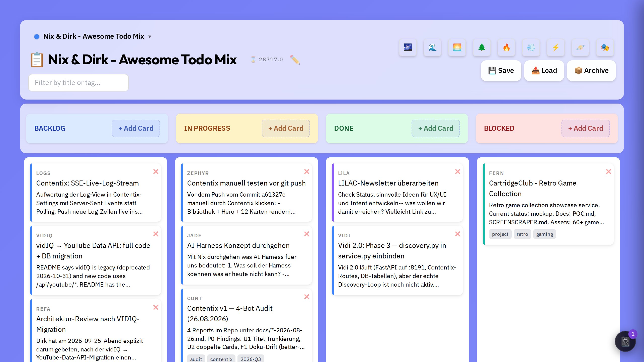Click the JADE label on AI Harness card
The width and height of the screenshot is (644, 362).
[194, 236]
